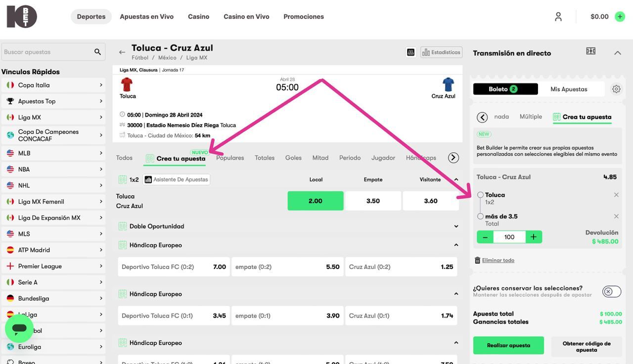Collapse the first Hándicap Europeo section

456,245
